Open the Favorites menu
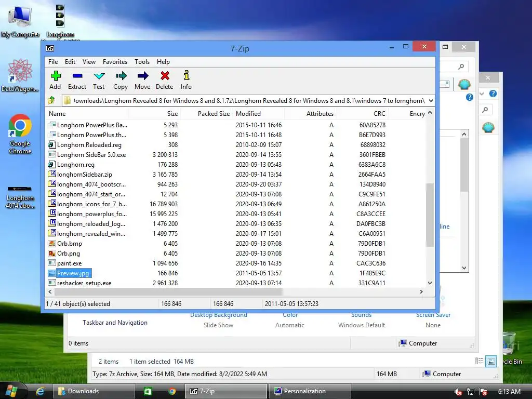The height and width of the screenshot is (399, 532). [x=115, y=62]
